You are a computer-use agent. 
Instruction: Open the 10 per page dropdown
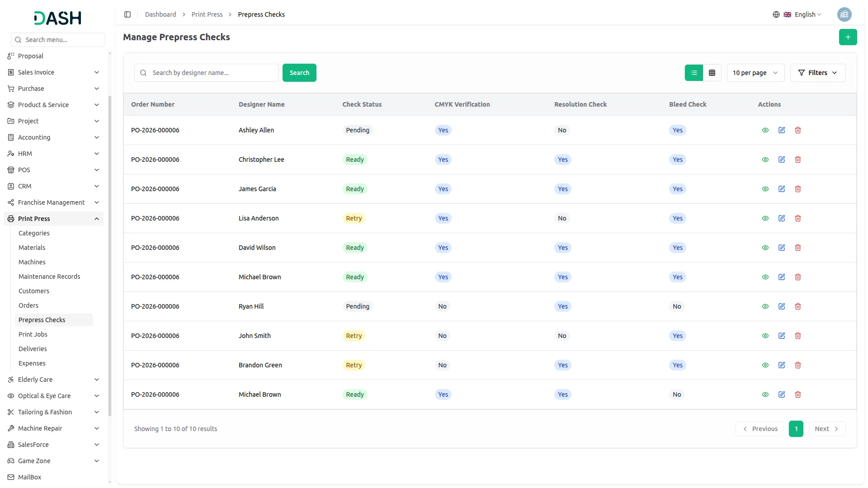[x=755, y=73]
